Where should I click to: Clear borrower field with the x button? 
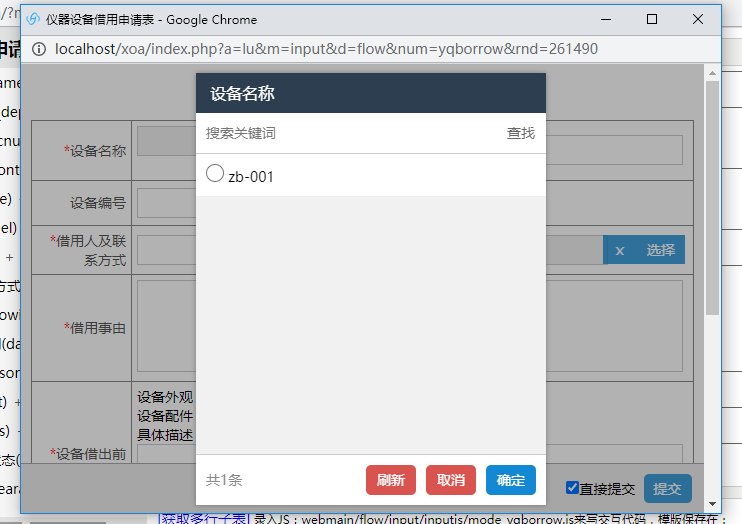[620, 250]
